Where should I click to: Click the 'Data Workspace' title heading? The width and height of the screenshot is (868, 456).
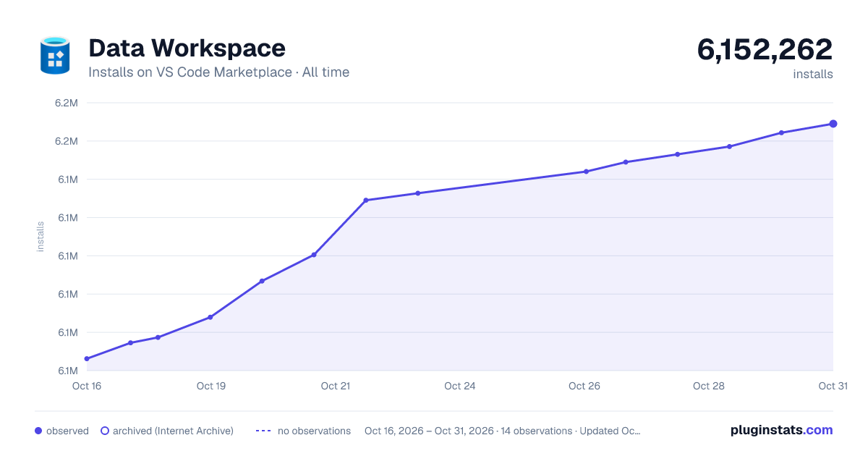click(x=187, y=48)
